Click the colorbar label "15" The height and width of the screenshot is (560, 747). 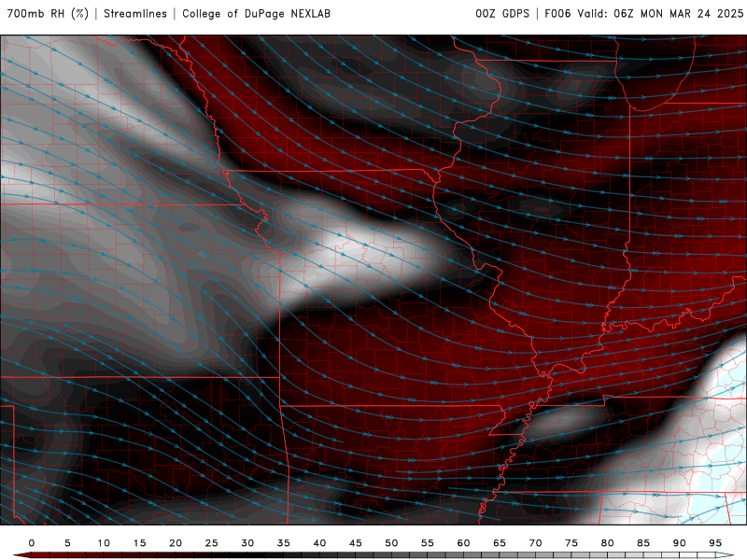[x=139, y=543]
